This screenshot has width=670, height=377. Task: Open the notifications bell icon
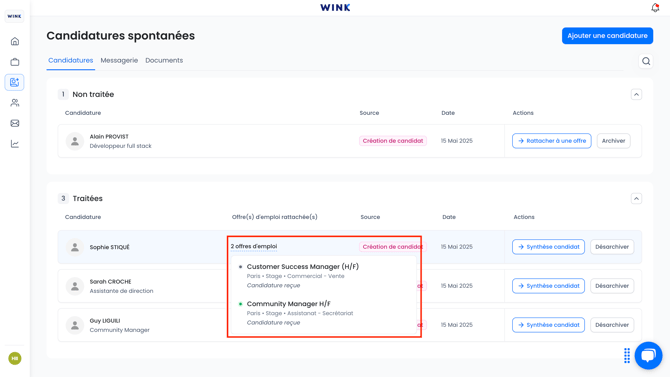tap(655, 7)
